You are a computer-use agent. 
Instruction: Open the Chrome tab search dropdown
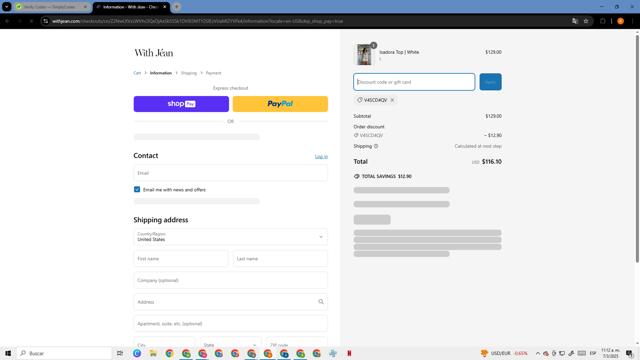coord(7,7)
